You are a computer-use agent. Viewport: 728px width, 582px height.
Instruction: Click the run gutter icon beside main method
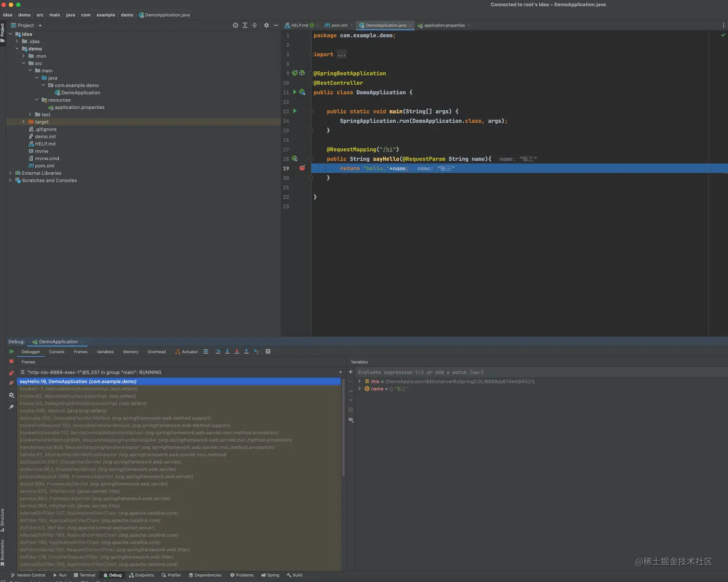click(x=295, y=111)
